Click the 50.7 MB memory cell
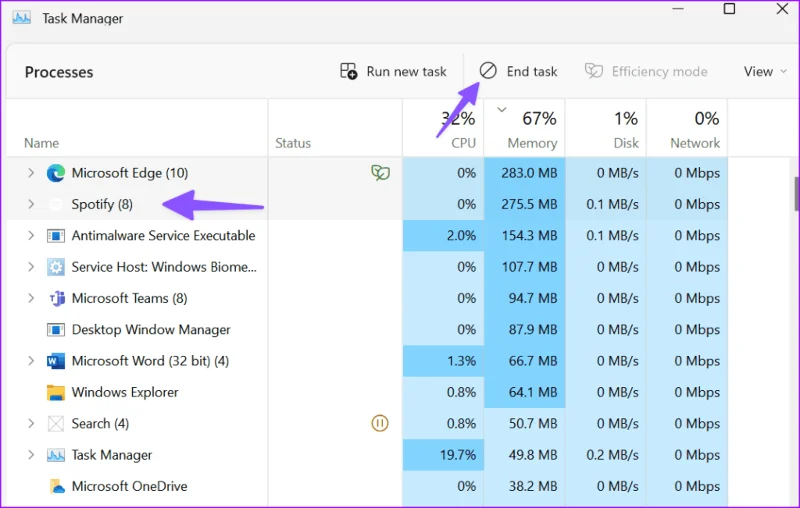 click(x=524, y=423)
